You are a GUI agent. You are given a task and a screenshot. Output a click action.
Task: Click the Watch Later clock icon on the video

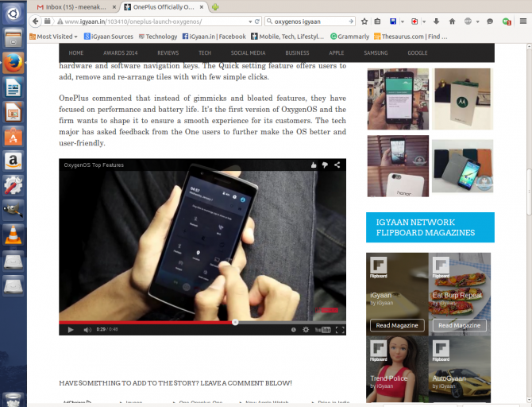tap(293, 329)
